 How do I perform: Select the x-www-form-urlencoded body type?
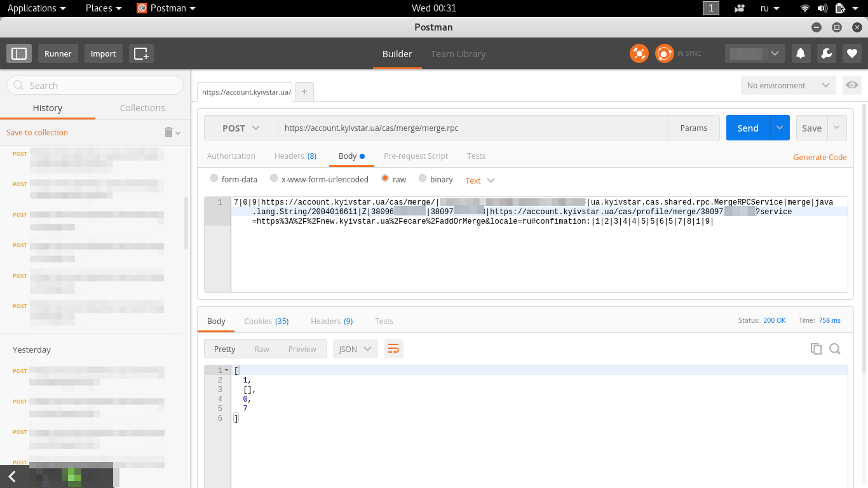[274, 179]
